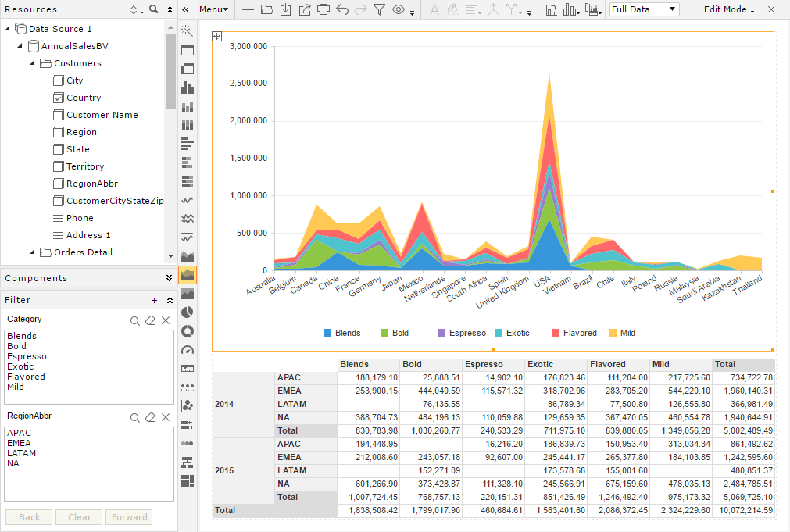Select EMEA in RegionAbbr filter list

tap(20, 444)
